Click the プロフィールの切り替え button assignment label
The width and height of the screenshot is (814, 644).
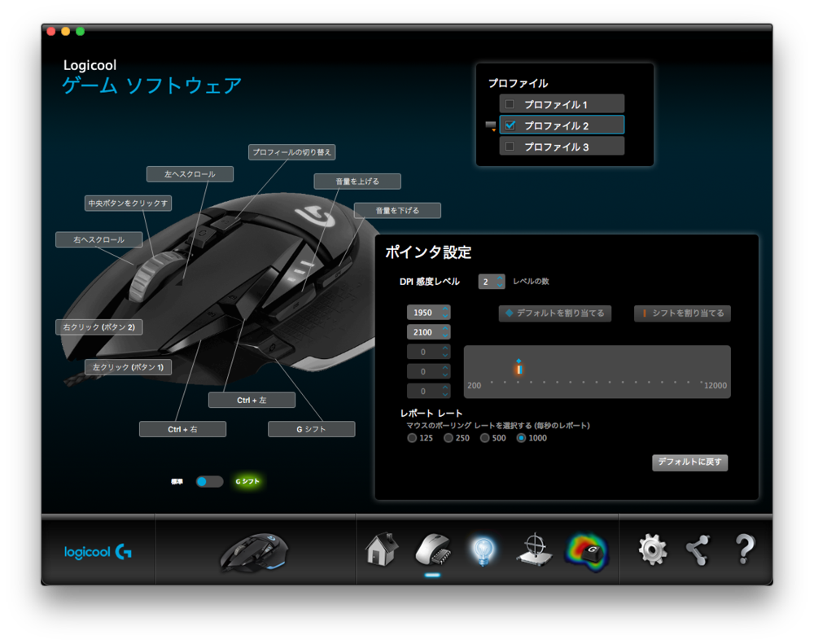(x=291, y=152)
